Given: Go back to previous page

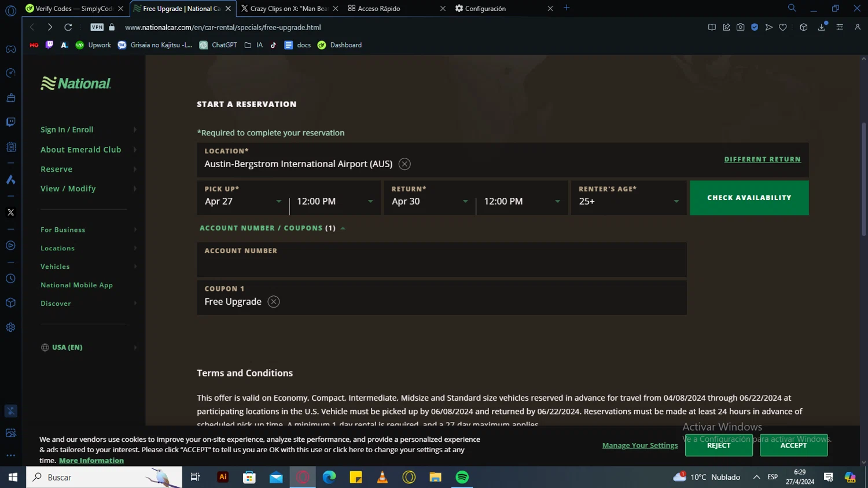Looking at the screenshot, I should 32,27.
